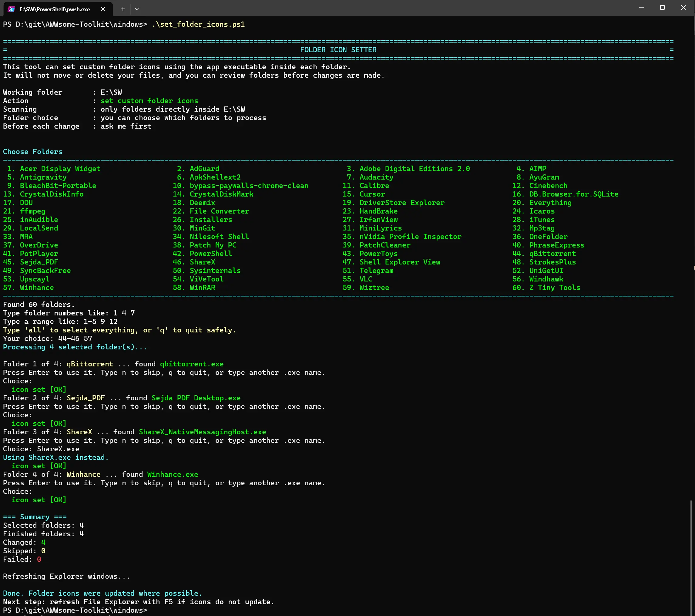Click list entry "10. bypass-paywalls-chrome-clean"

(241, 186)
